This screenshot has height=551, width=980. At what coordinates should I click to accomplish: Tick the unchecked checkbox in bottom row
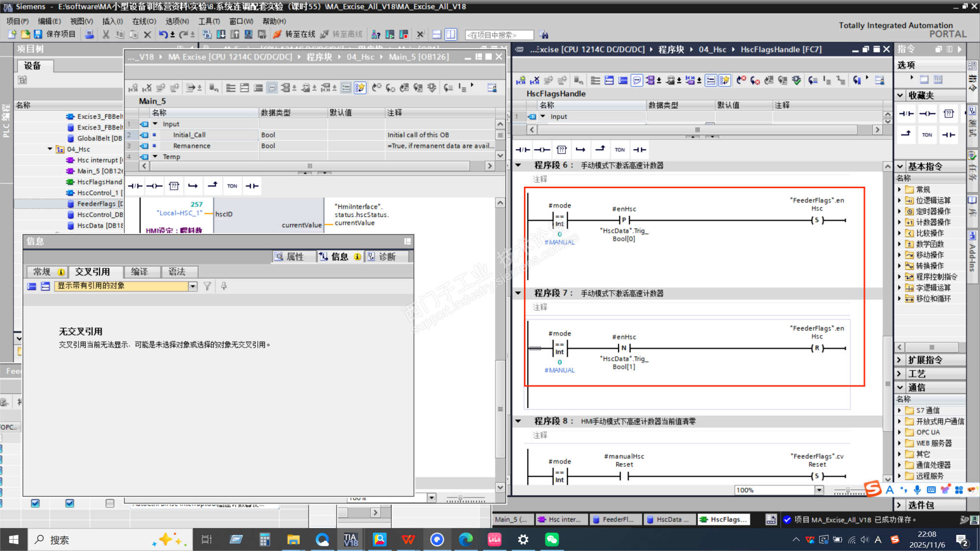click(110, 503)
